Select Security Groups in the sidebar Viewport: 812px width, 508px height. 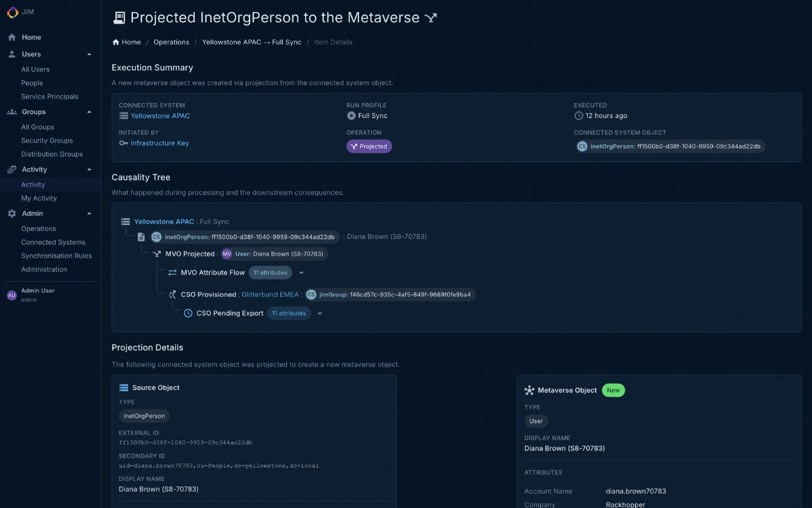coord(47,141)
